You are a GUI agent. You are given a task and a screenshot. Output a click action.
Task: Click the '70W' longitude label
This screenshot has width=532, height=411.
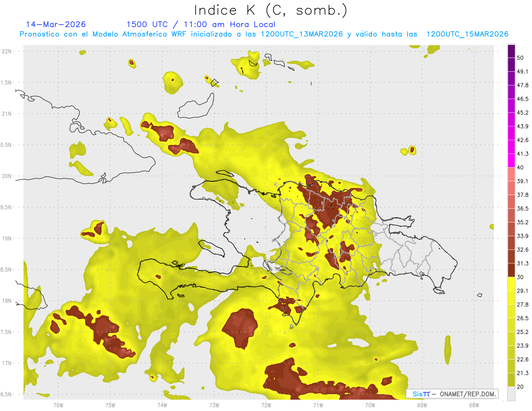[370, 405]
